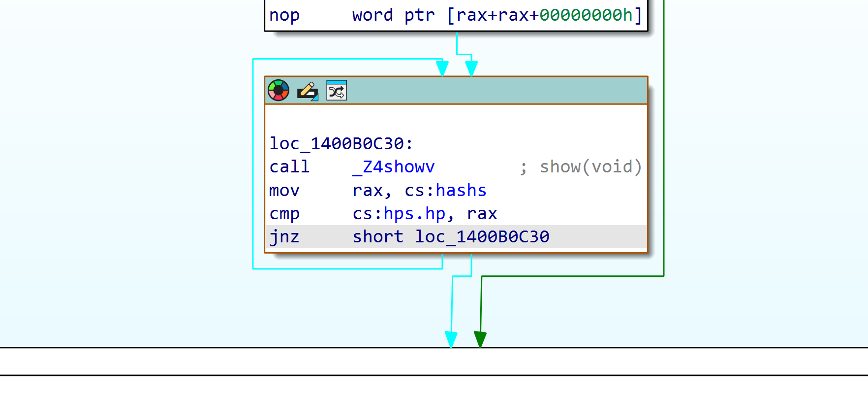
Task: Select the cmp instruction mnemonic
Action: tap(284, 214)
